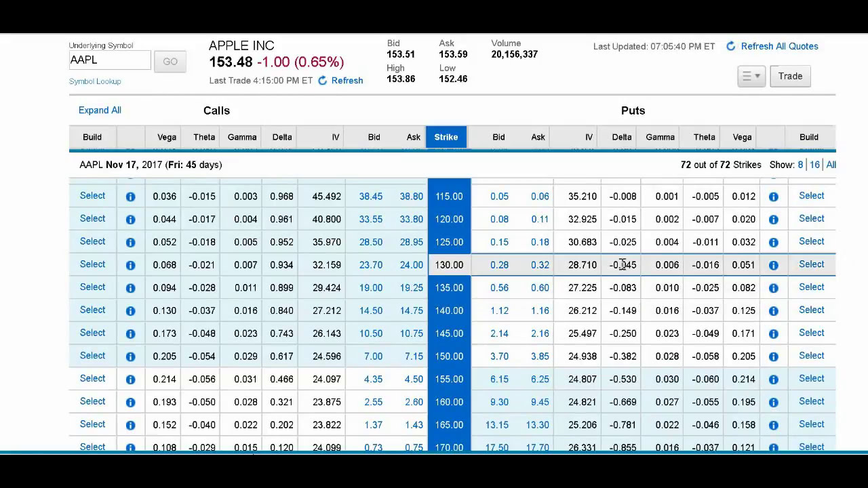Viewport: 868px width, 488px height.
Task: Click call bid 38.45 at 115.00 strike
Action: click(x=371, y=197)
